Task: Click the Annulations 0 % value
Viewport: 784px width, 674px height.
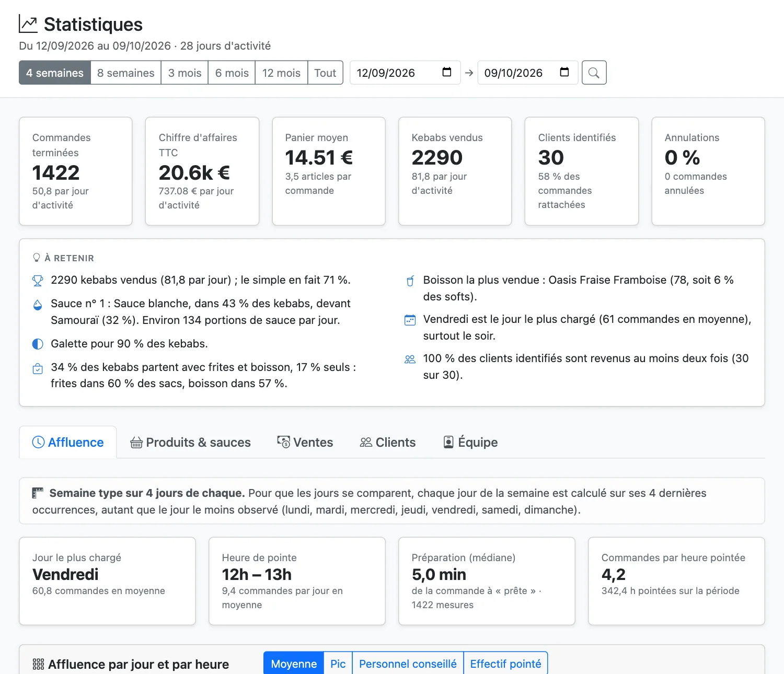Action: tap(682, 157)
